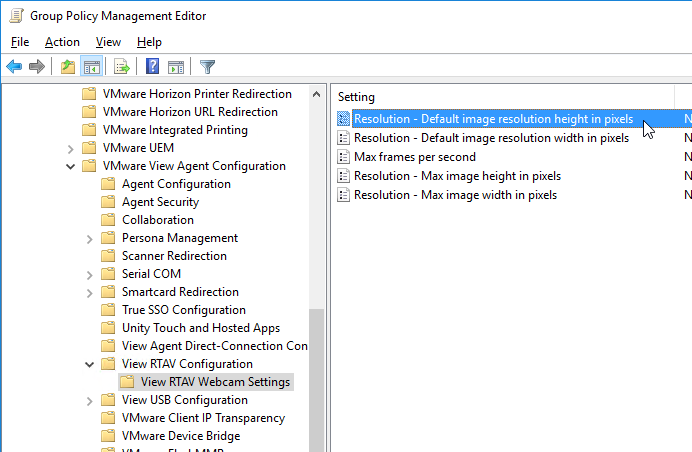The image size is (692, 452).
Task: Click the Export List toolbar icon
Action: (x=122, y=67)
